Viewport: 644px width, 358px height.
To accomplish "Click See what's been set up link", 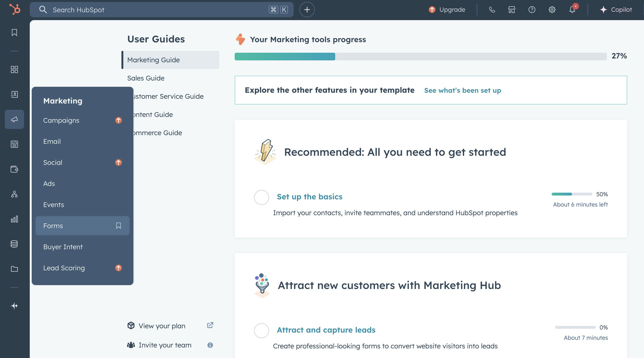I will (463, 90).
